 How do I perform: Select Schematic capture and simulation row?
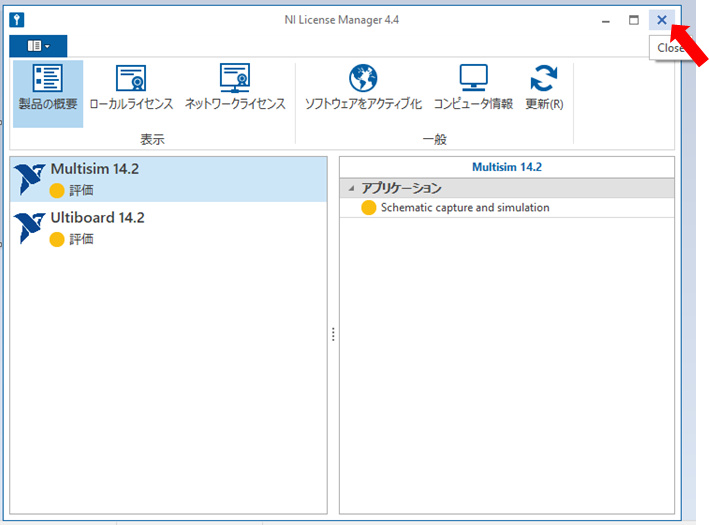(507, 208)
